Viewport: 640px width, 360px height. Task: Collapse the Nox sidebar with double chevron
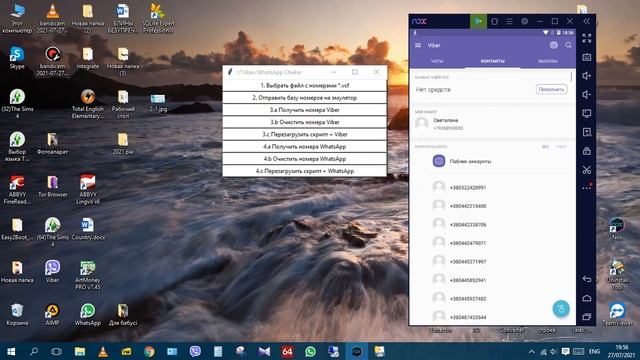pos(587,21)
